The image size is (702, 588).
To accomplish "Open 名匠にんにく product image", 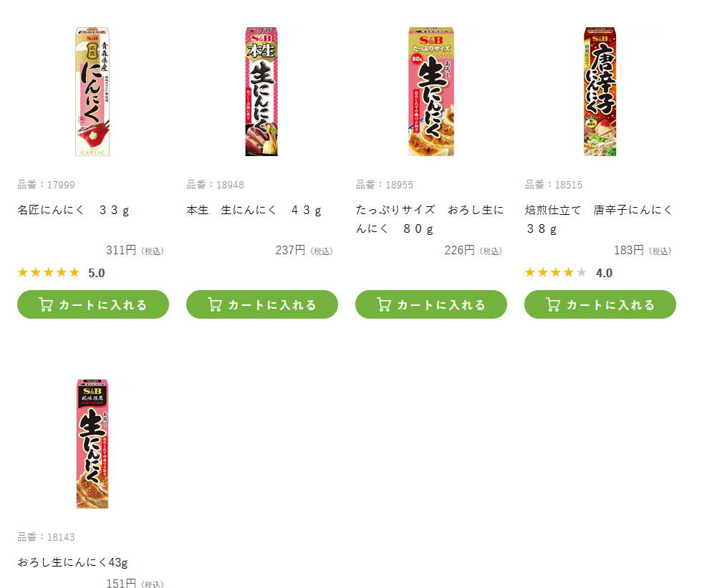I will click(92, 92).
